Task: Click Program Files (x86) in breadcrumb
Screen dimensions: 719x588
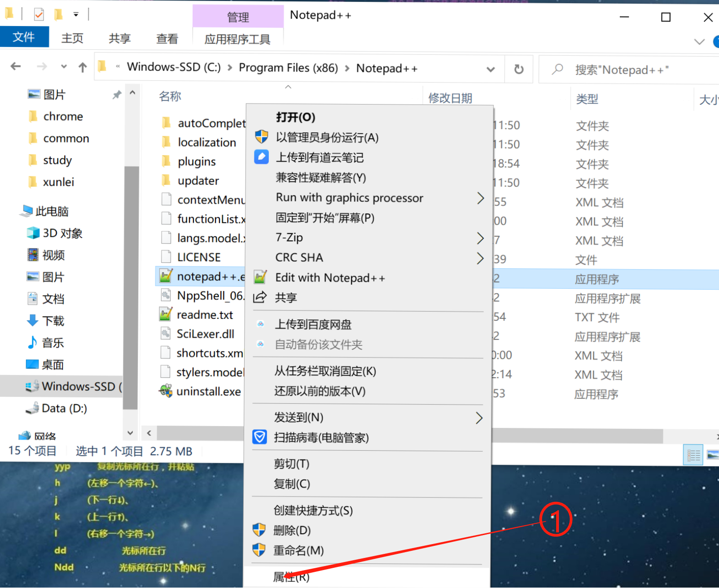Action: click(x=288, y=68)
